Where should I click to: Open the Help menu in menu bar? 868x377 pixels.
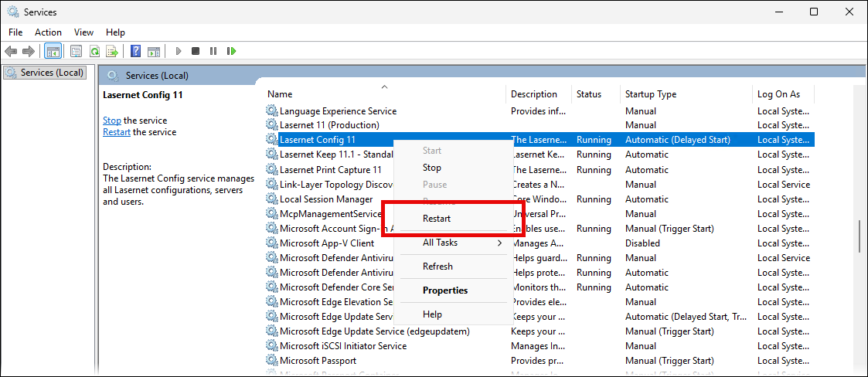click(116, 32)
